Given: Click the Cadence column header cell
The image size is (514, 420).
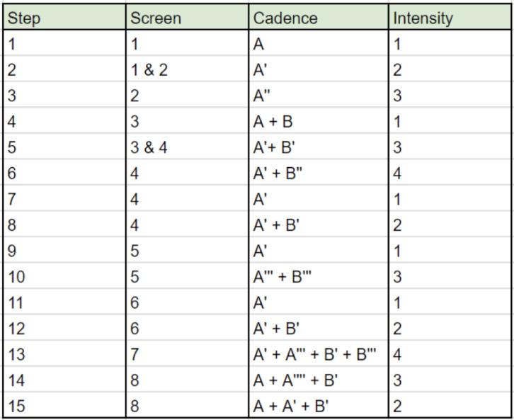Looking at the screenshot, I should pos(319,18).
